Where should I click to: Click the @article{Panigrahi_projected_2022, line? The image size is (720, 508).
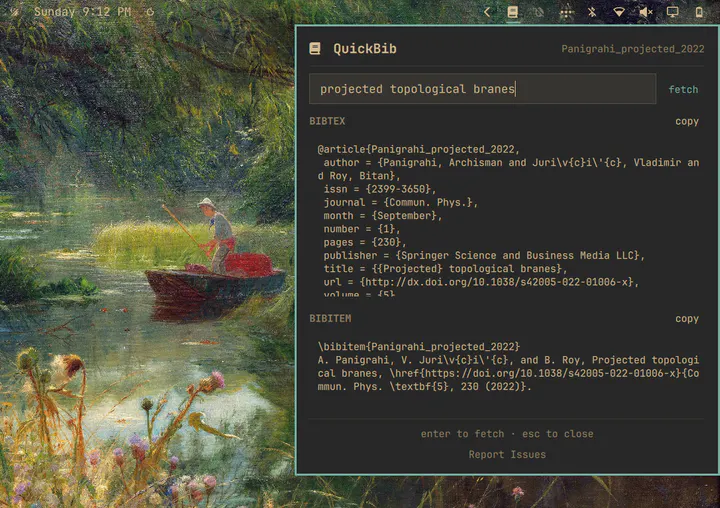pyautogui.click(x=418, y=149)
